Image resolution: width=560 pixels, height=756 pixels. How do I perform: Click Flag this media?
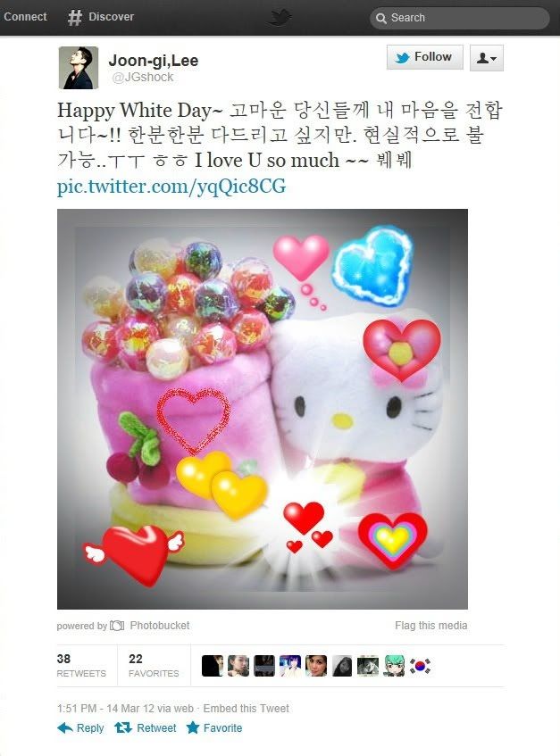pyautogui.click(x=430, y=626)
